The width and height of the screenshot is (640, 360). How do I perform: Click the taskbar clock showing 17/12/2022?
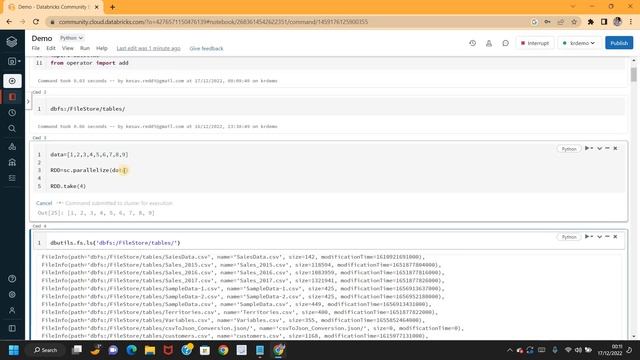[610, 350]
